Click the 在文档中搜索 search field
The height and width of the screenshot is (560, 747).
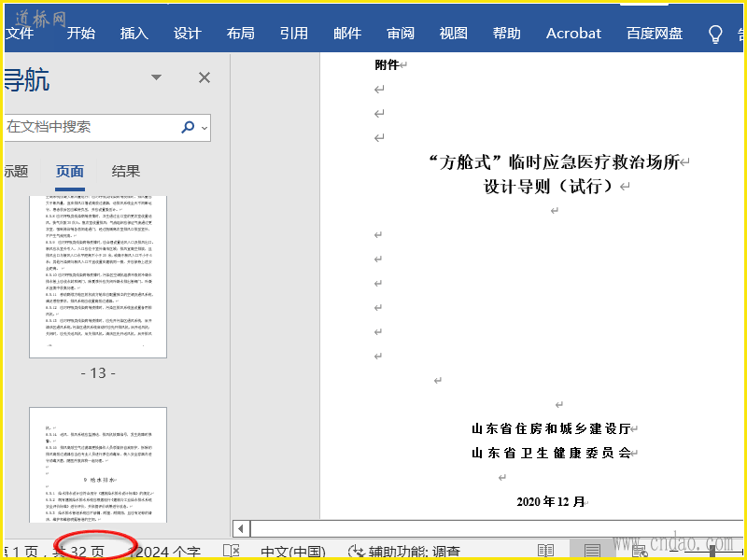click(x=89, y=127)
